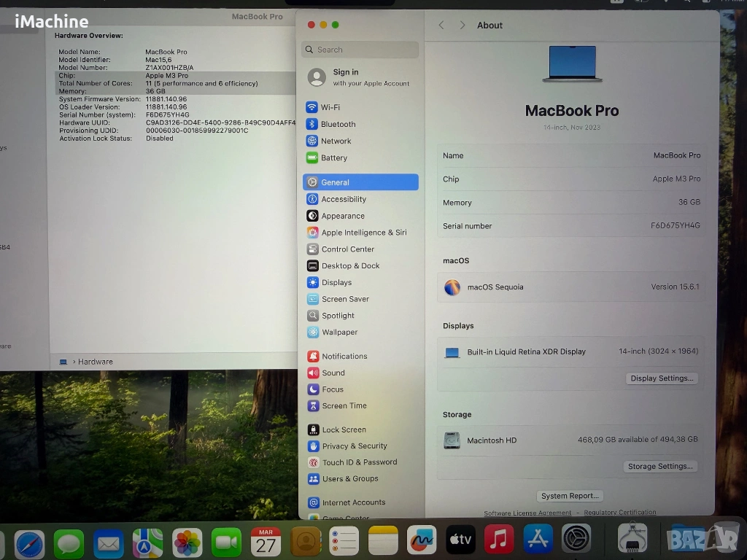Open the System Report
This screenshot has height=560, width=747.
pyautogui.click(x=570, y=496)
